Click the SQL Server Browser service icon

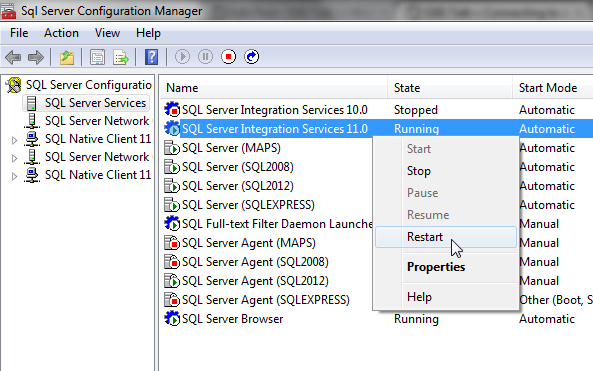point(172,318)
